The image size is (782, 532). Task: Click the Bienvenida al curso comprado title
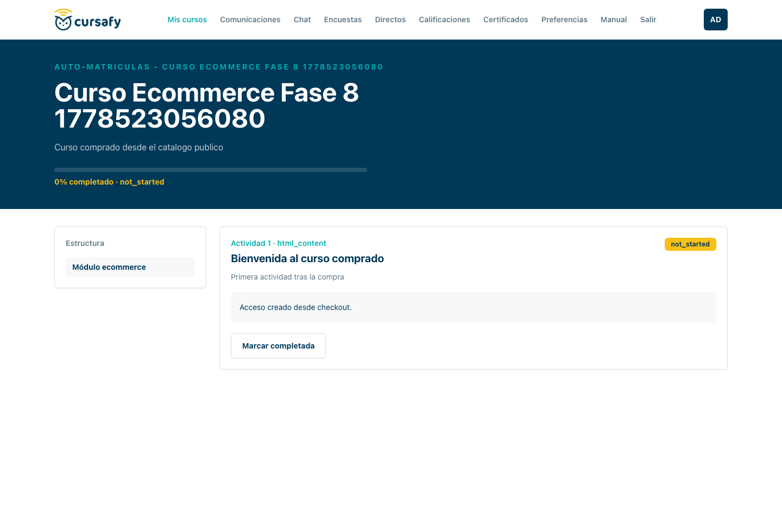[x=307, y=258]
